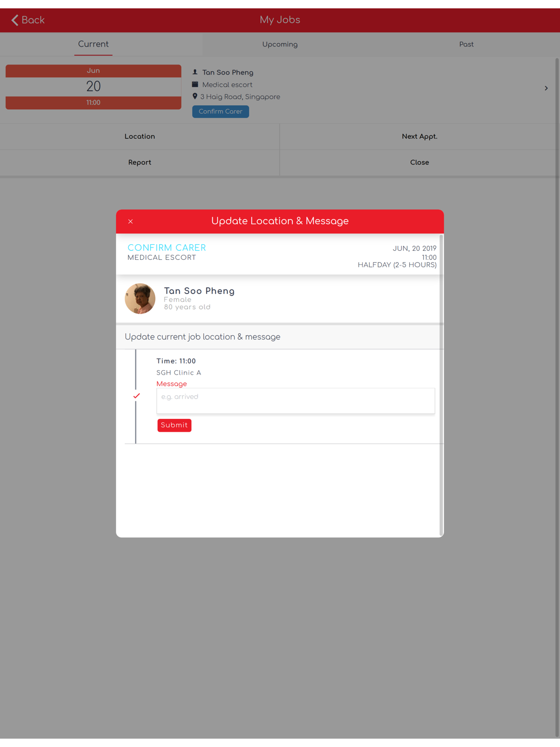Open the Report option

(140, 162)
